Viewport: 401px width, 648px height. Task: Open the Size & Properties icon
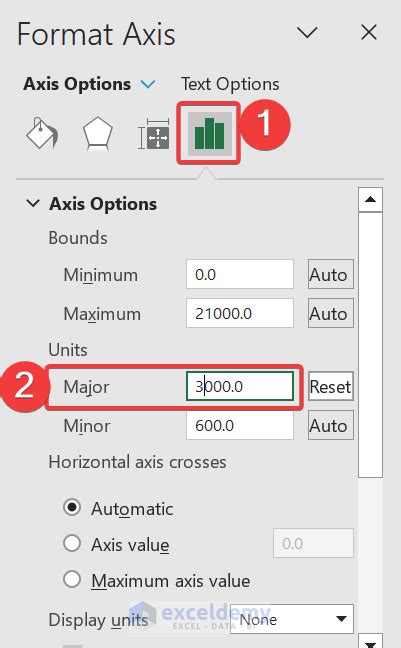153,134
